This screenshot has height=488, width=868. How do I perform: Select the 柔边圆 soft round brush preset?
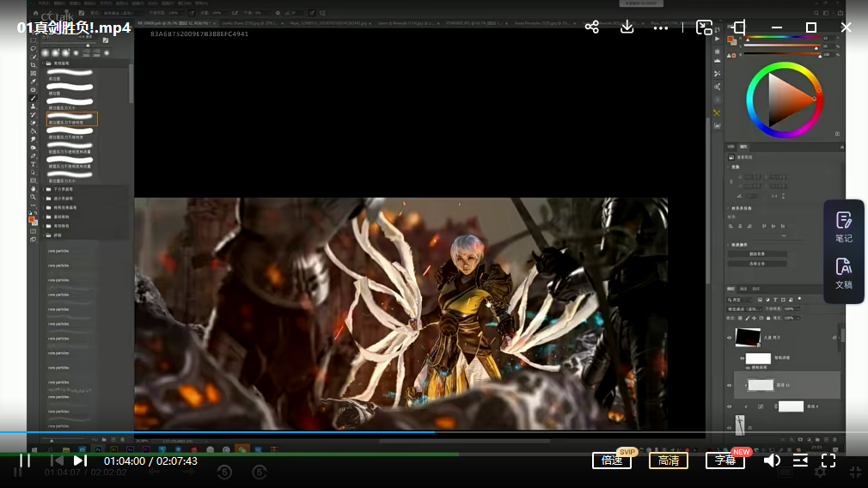point(70,75)
